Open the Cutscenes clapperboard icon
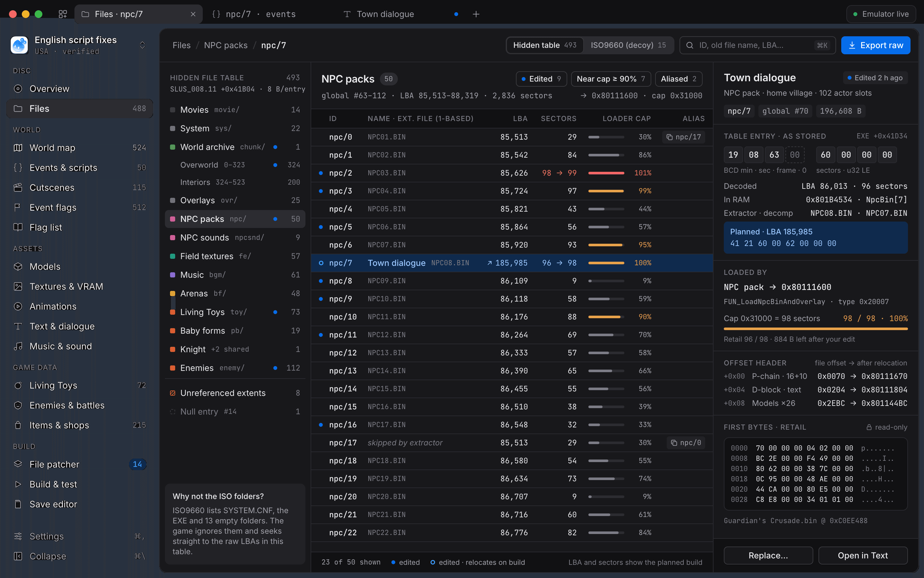This screenshot has height=578, width=924. [x=18, y=187]
